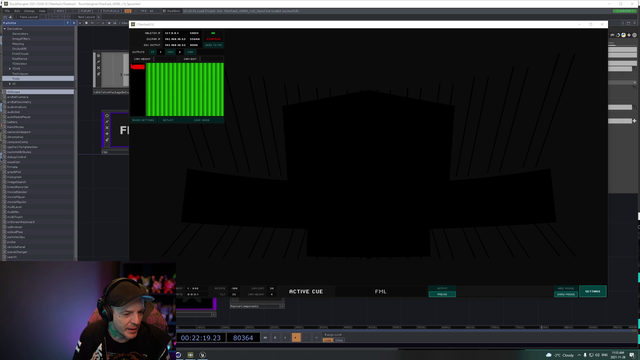
Task: Select Once range limit option
Action: click(x=339, y=340)
